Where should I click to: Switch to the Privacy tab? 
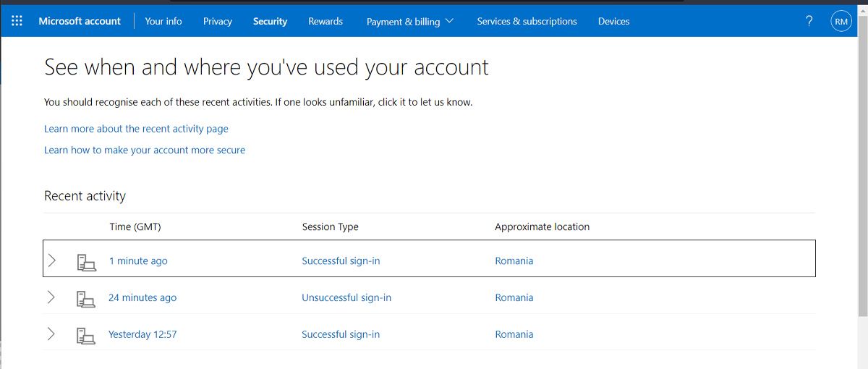click(x=217, y=22)
